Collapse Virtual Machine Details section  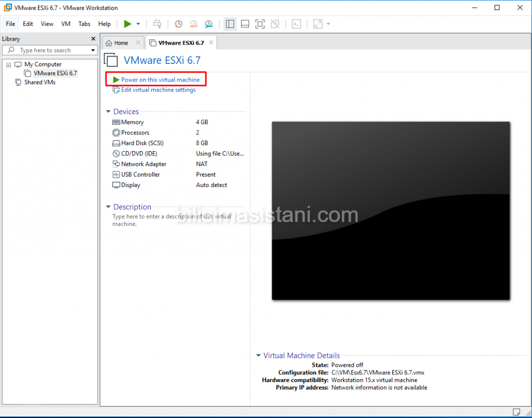(259, 355)
